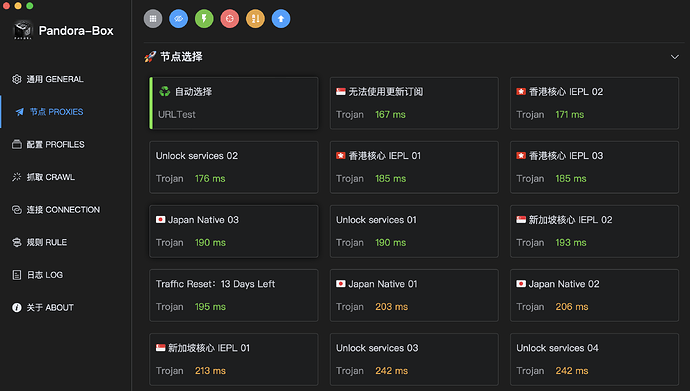This screenshot has width=690, height=391.
Task: Click the Pandora-Box title text
Action: 76,30
